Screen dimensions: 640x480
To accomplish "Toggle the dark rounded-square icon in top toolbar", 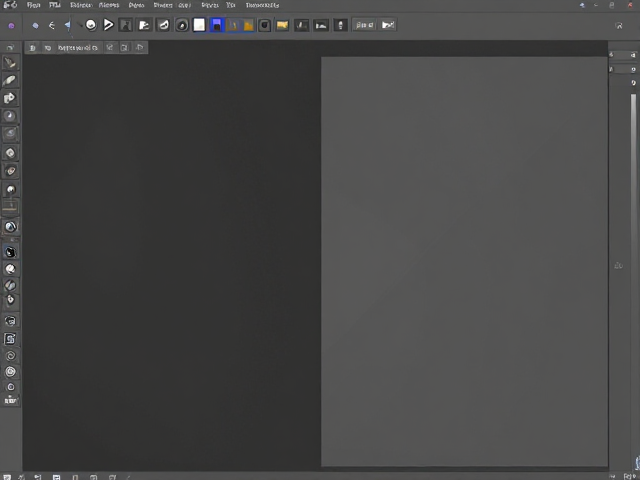I will tap(264, 25).
